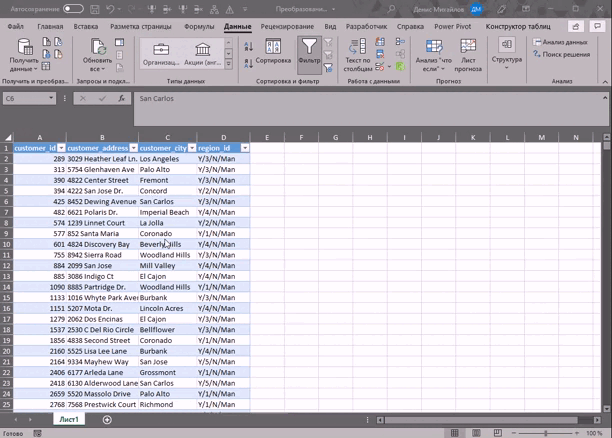Click the Обновить все refresh icon

pos(98,46)
